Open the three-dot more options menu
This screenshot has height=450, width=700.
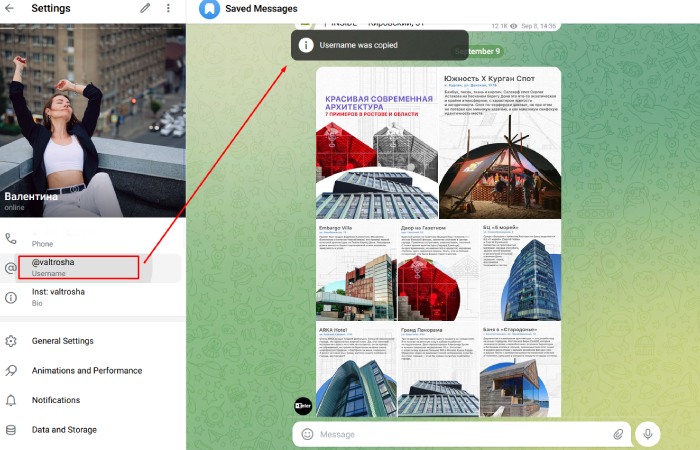pyautogui.click(x=168, y=9)
